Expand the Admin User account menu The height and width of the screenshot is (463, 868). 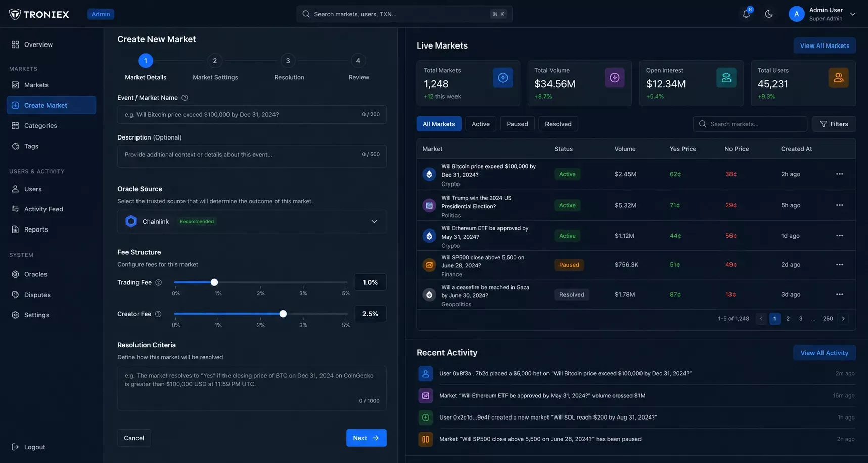(823, 14)
